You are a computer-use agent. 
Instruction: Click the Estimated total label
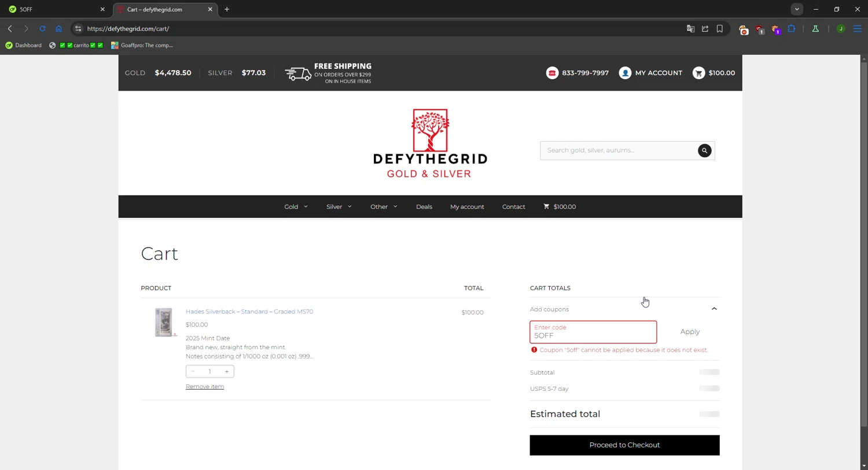pyautogui.click(x=565, y=414)
